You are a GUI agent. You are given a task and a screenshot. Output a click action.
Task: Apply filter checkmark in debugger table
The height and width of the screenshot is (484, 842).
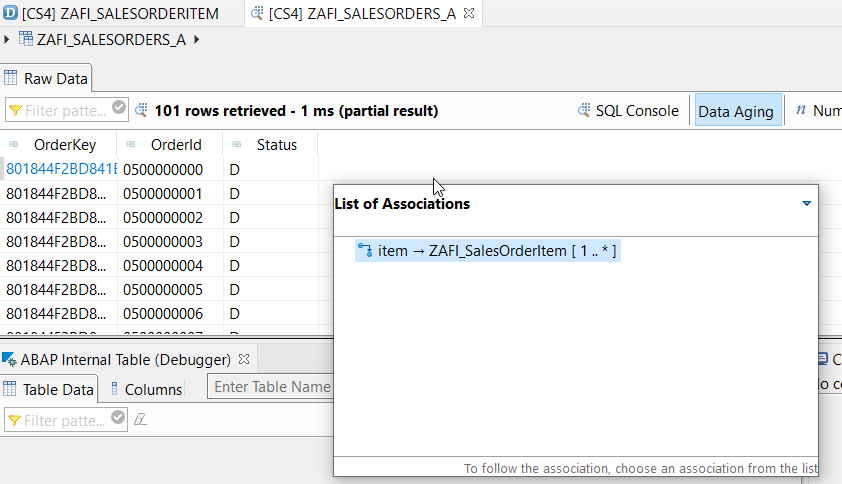pyautogui.click(x=118, y=417)
